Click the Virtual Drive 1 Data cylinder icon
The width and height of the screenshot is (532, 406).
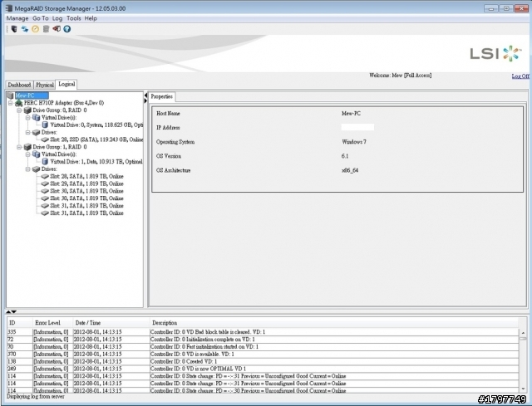point(45,162)
